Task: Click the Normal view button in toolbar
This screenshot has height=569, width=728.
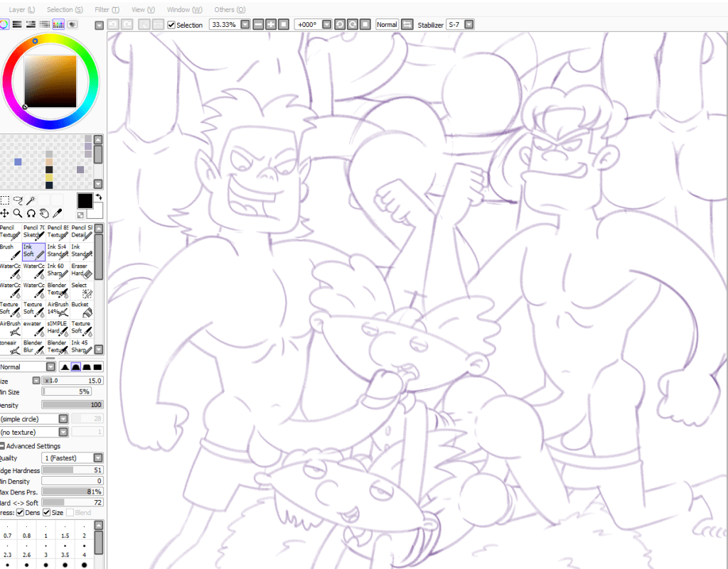Action: click(x=387, y=25)
